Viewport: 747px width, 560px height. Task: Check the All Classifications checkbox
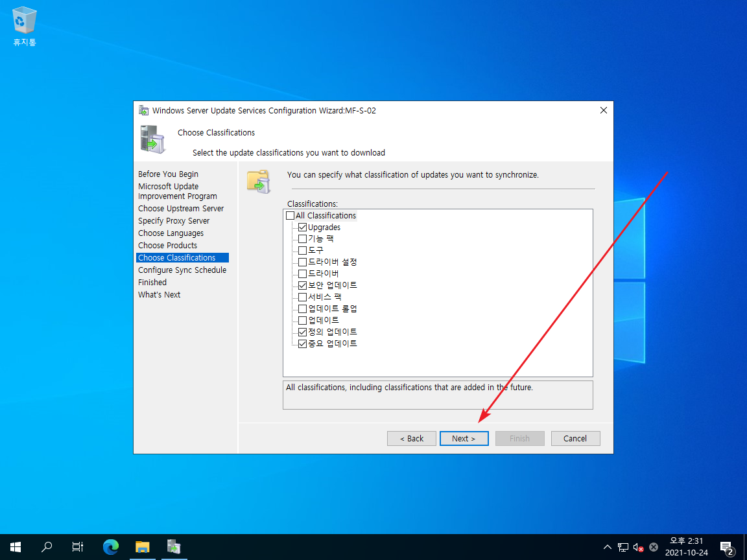tap(290, 216)
